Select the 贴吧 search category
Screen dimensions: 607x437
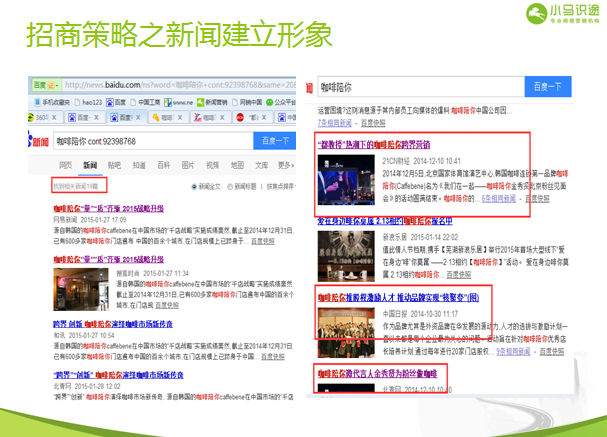114,165
